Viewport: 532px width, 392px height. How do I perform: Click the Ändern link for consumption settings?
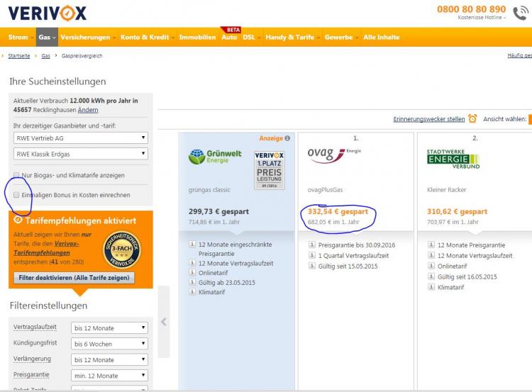coord(88,110)
